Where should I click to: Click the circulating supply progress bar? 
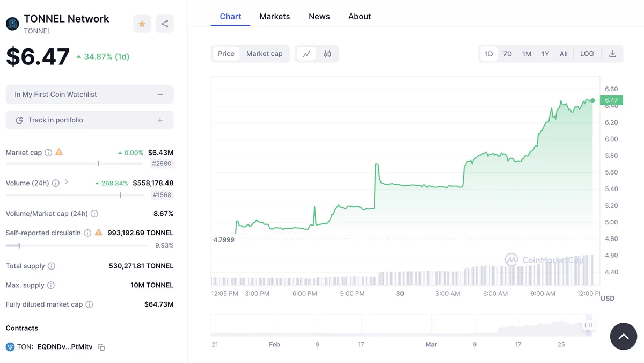point(77,246)
